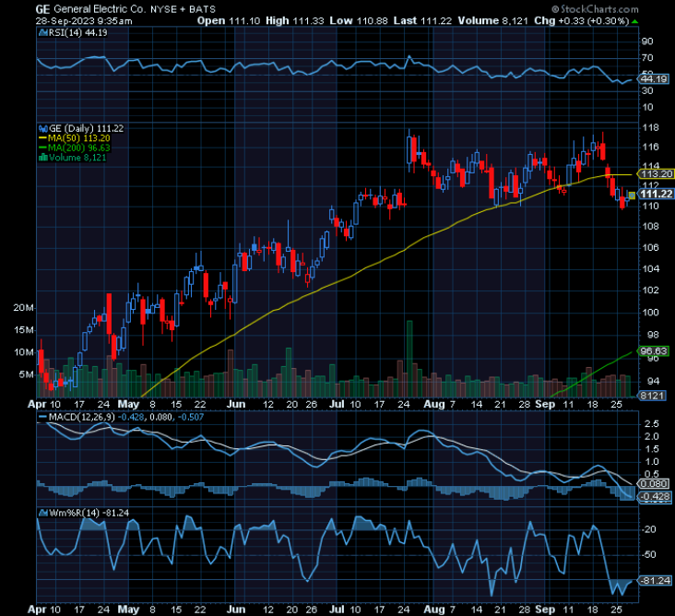Click the MACD(12,26,9) panel label
675x616 pixels.
click(x=83, y=417)
